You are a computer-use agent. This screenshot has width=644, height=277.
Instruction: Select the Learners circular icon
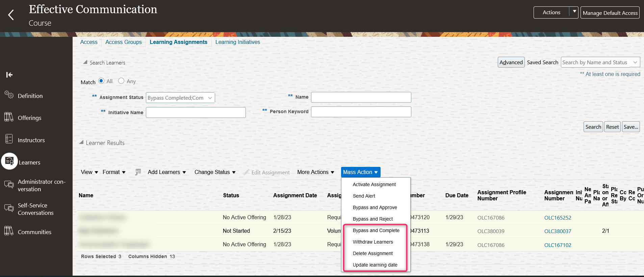click(9, 161)
